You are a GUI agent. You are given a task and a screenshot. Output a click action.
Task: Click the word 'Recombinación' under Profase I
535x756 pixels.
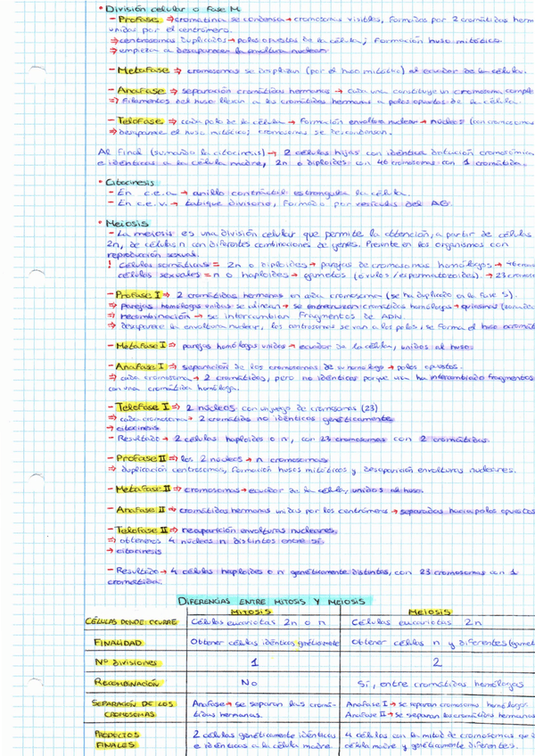155,316
